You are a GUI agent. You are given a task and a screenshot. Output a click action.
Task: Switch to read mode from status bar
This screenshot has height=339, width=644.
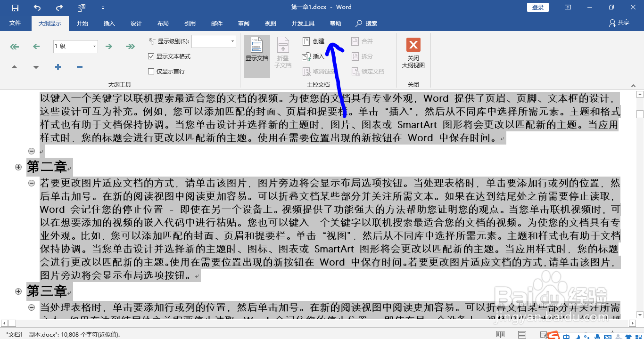point(501,334)
